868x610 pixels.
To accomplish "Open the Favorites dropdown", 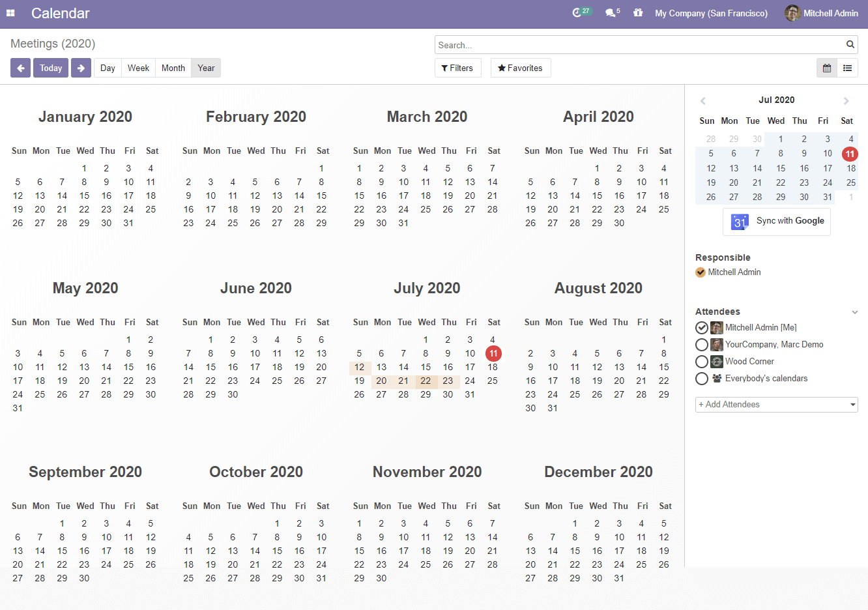I will click(x=520, y=68).
